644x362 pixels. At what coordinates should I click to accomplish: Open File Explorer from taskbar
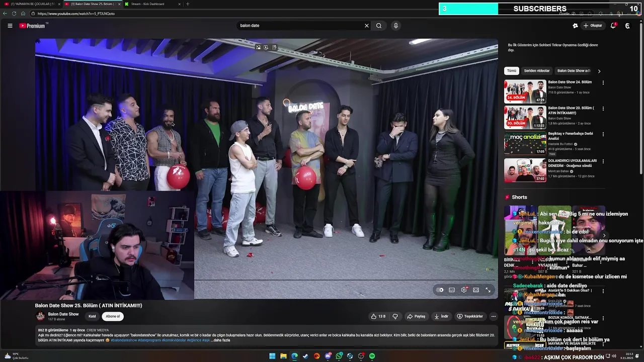[x=283, y=356]
